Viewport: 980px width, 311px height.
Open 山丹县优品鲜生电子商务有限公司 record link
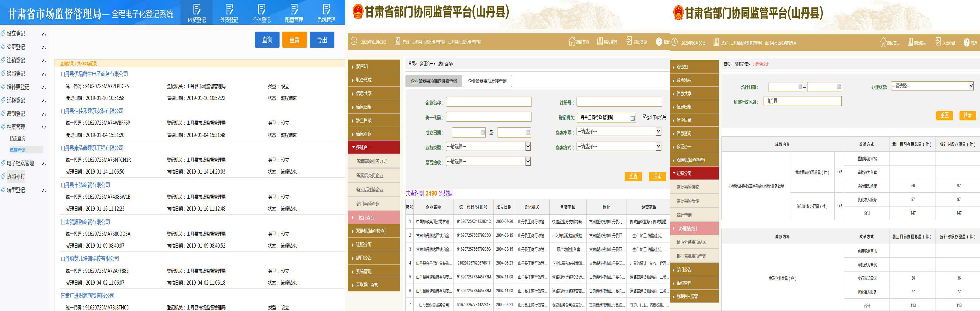[94, 74]
